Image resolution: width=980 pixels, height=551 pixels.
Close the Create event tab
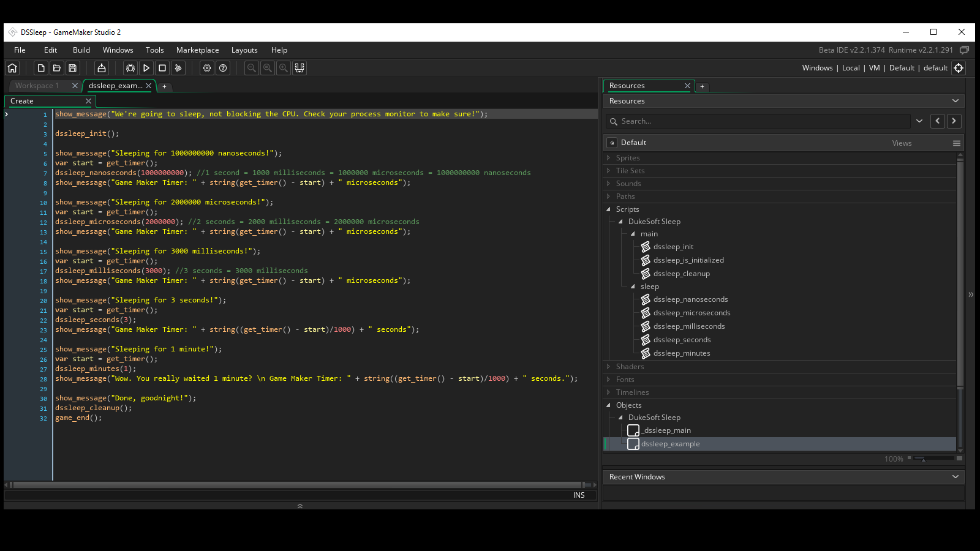(88, 101)
